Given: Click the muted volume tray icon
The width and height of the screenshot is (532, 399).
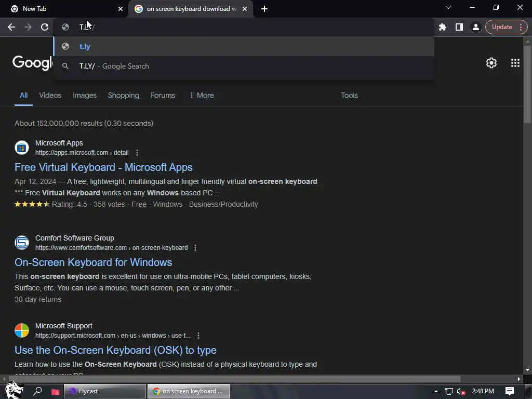Looking at the screenshot, I should pos(461,392).
